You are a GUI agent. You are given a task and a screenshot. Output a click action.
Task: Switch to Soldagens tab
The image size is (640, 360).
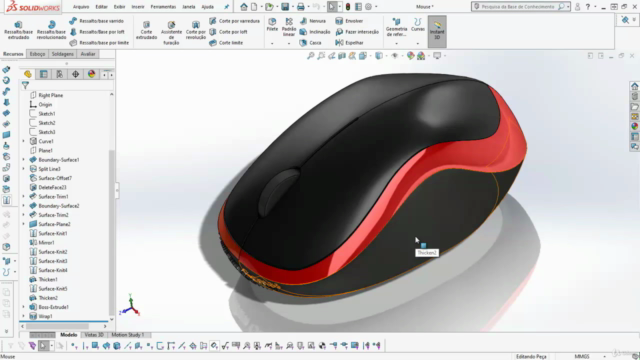62,54
